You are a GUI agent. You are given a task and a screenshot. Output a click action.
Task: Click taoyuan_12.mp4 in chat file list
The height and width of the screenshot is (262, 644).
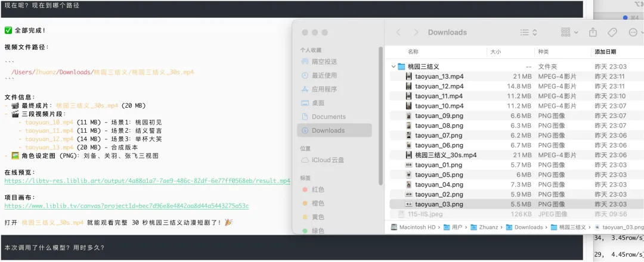click(x=49, y=139)
